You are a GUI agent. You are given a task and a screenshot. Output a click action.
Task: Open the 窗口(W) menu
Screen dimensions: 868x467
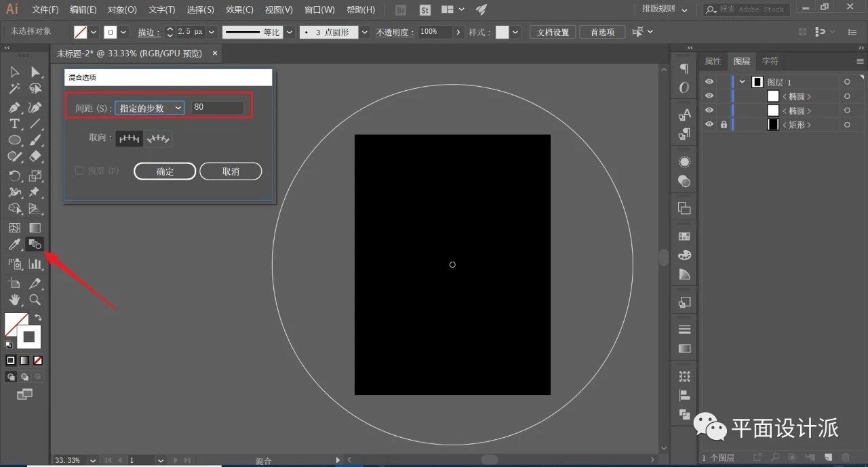[x=319, y=9]
